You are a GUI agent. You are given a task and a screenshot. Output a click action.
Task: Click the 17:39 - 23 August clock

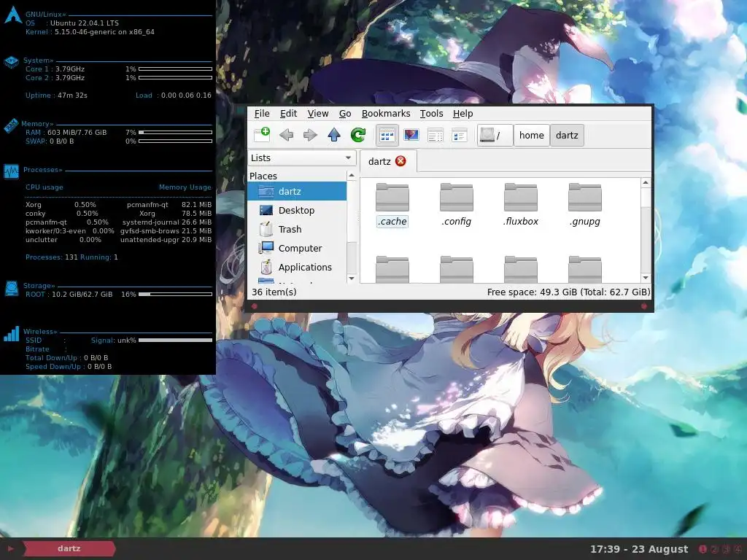click(639, 549)
